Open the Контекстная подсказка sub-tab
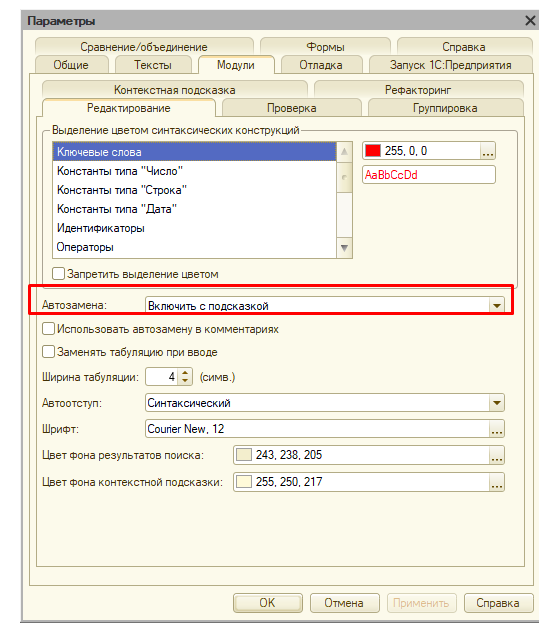 point(175,90)
